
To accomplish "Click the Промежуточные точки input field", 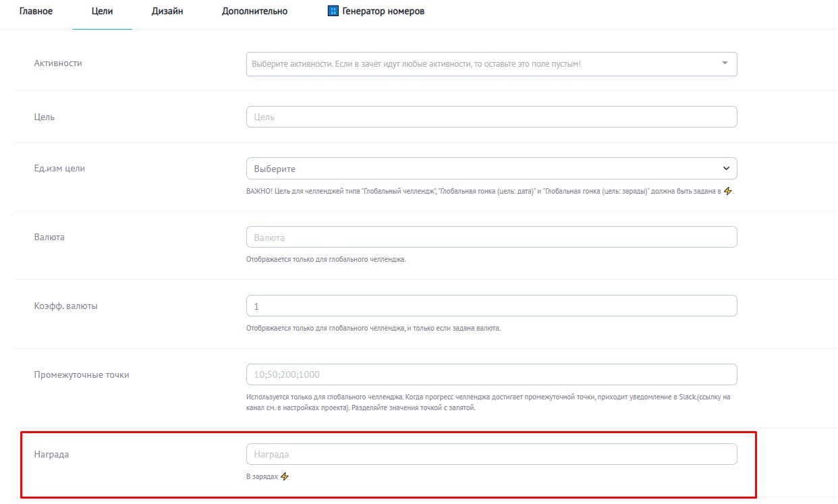I will (x=491, y=374).
